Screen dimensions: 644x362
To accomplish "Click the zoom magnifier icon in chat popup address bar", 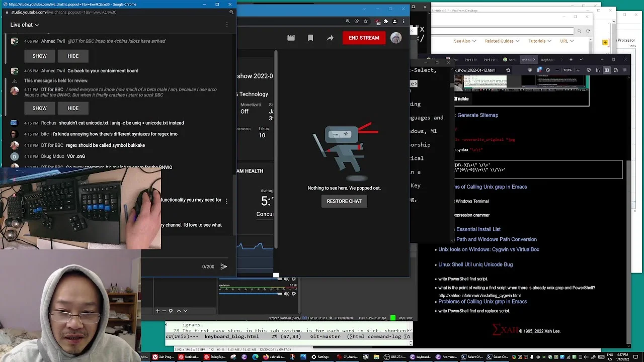I will pos(231,12).
